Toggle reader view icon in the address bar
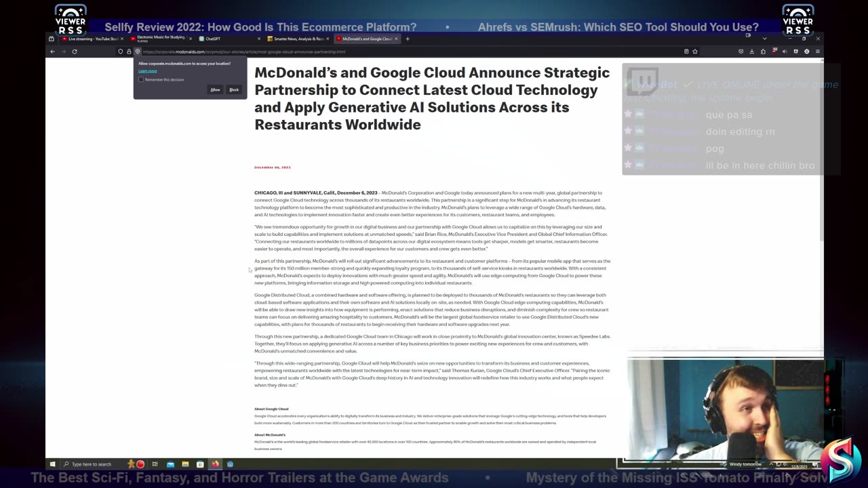The image size is (868, 488). [x=686, y=52]
